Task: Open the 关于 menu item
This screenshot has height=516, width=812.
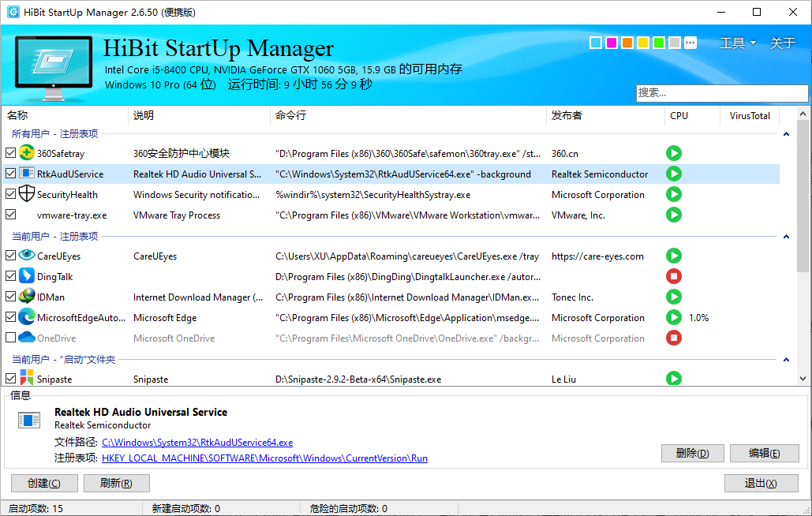Action: coord(782,43)
